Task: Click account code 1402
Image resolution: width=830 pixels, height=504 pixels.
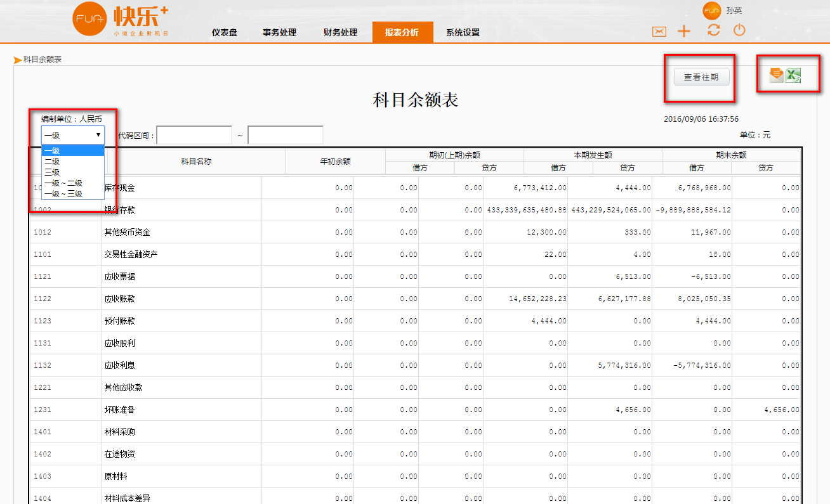Action: coord(43,454)
